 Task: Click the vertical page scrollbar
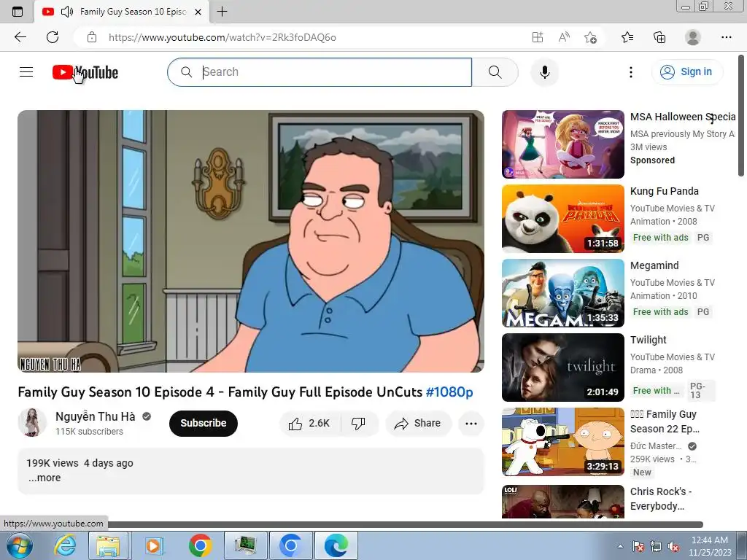click(742, 116)
